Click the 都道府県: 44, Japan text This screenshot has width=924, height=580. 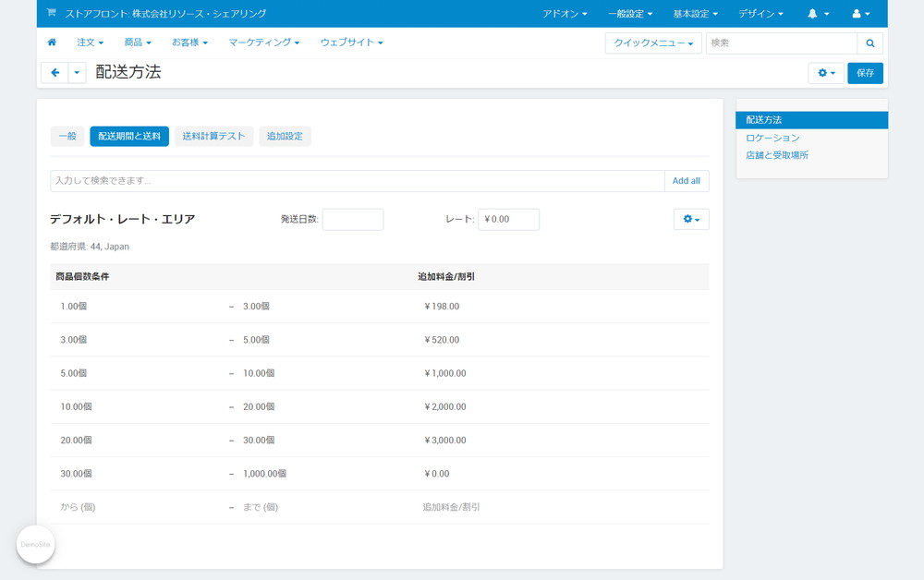[x=90, y=247]
